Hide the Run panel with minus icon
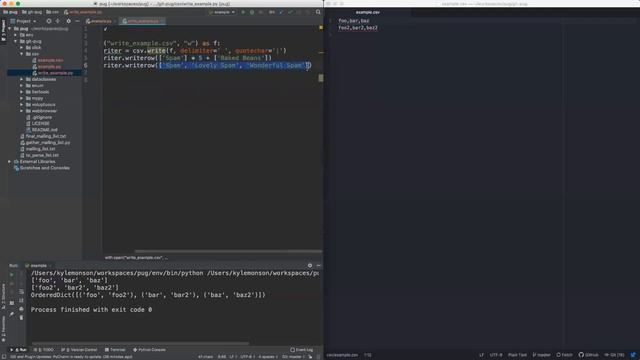 [319, 266]
